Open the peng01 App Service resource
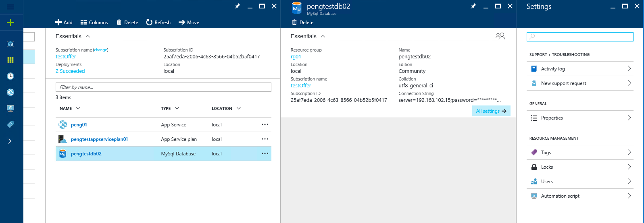 [79, 125]
